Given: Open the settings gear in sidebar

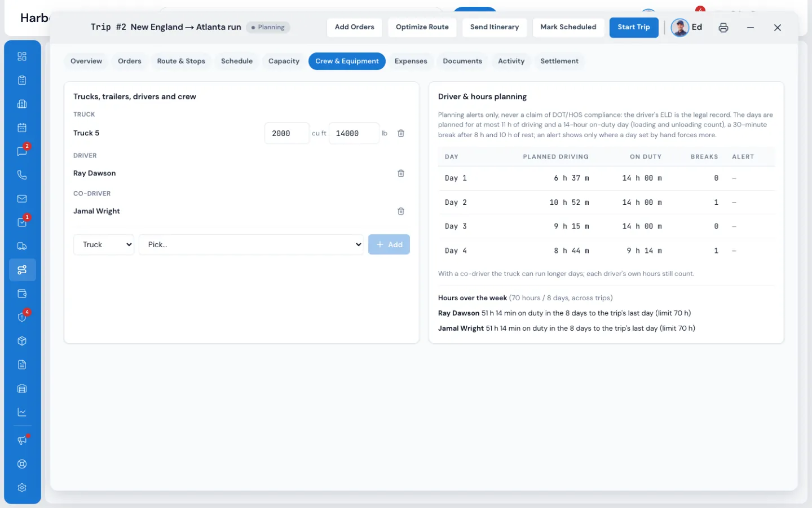Looking at the screenshot, I should (22, 488).
